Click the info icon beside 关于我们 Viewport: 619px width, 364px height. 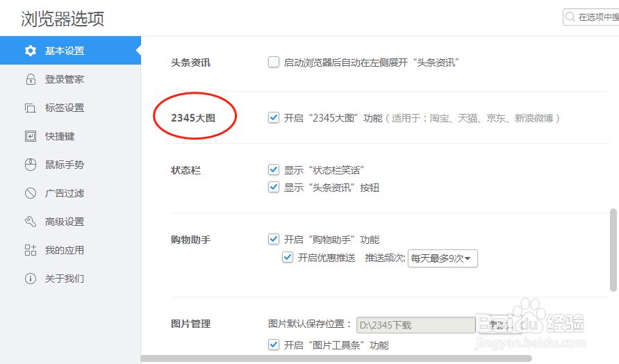click(31, 279)
